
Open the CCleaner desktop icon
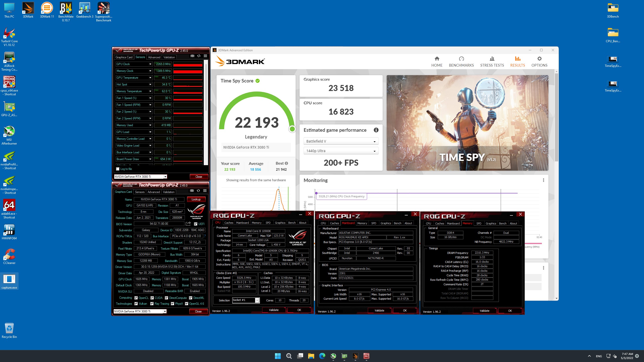tap(9, 256)
